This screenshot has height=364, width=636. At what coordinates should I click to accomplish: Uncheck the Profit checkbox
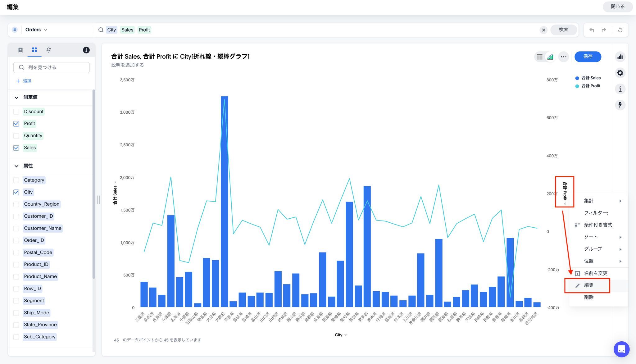point(16,124)
